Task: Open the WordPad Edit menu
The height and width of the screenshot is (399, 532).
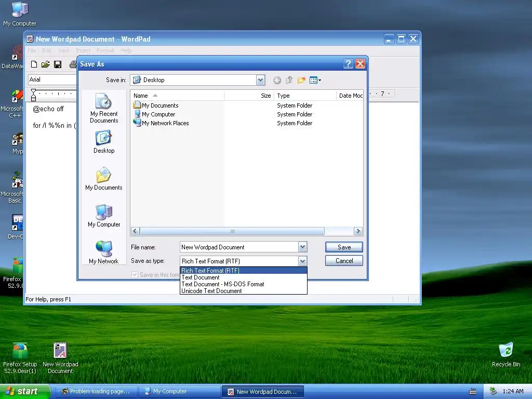Action: pyautogui.click(x=46, y=50)
